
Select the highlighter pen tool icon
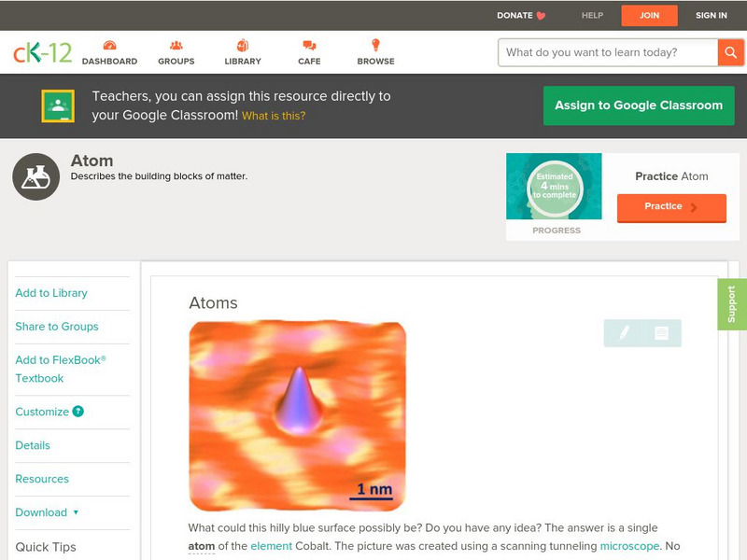pos(624,333)
